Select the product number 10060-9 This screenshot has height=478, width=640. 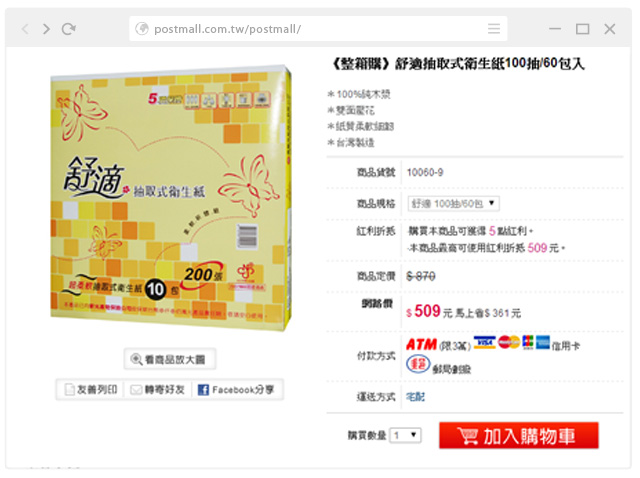pyautogui.click(x=425, y=172)
